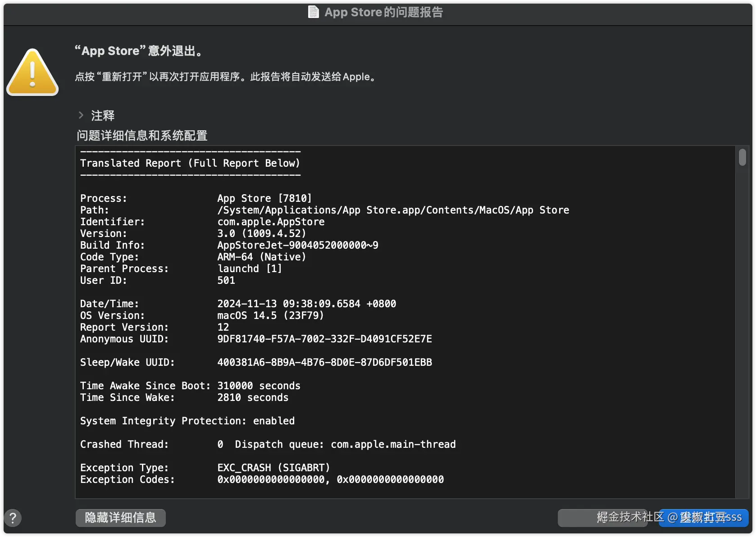Click the line beginning 点按"重新打开"
Screen dimensions: 756x537
(x=225, y=77)
